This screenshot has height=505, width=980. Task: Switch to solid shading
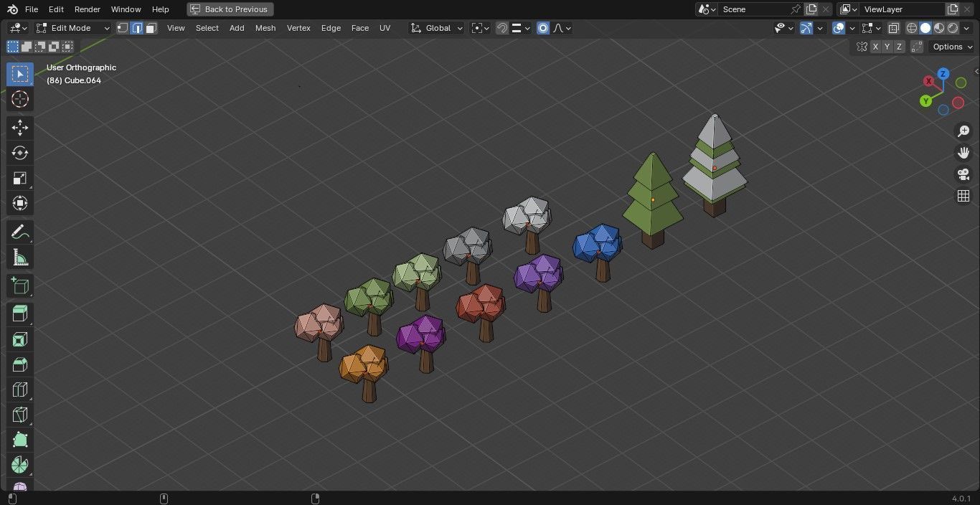925,28
